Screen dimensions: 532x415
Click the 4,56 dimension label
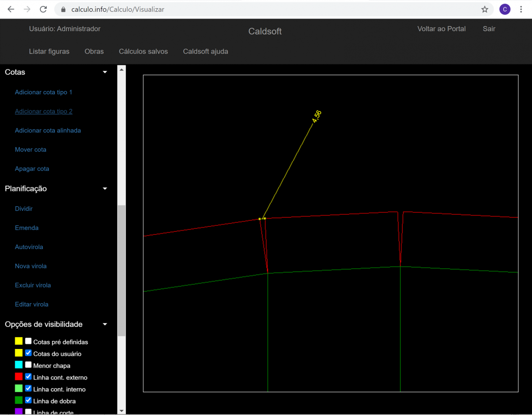coord(317,116)
